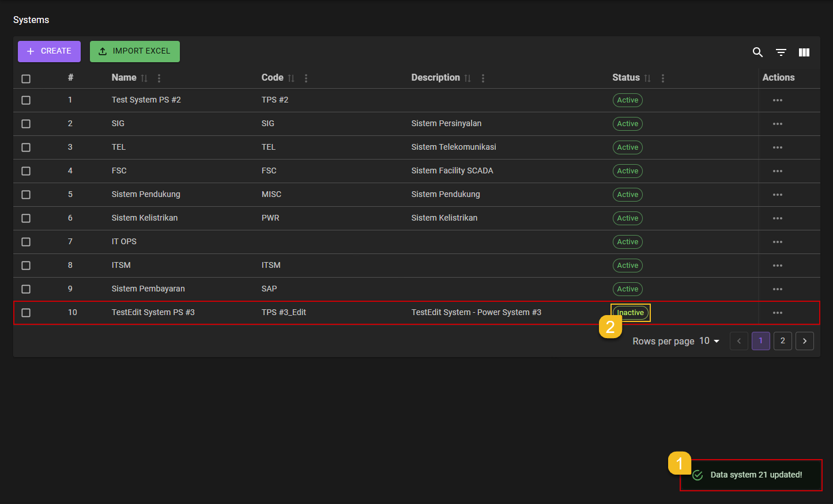This screenshot has width=833, height=504.
Task: Tick checkbox for Sistem Kelistrikan row
Action: click(x=26, y=218)
